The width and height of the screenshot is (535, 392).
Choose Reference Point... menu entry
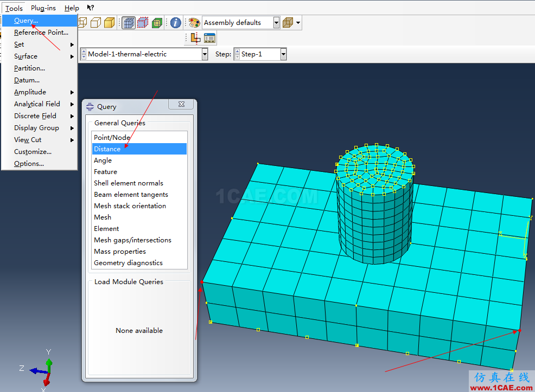(40, 33)
